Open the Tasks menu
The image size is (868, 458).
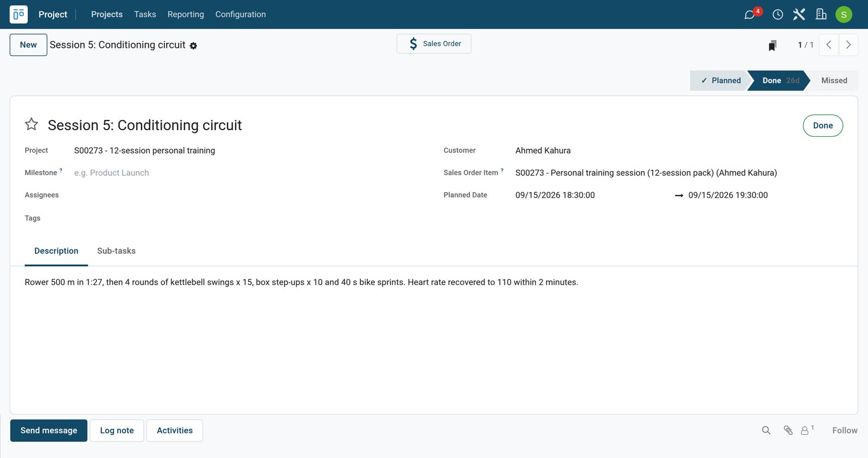145,14
